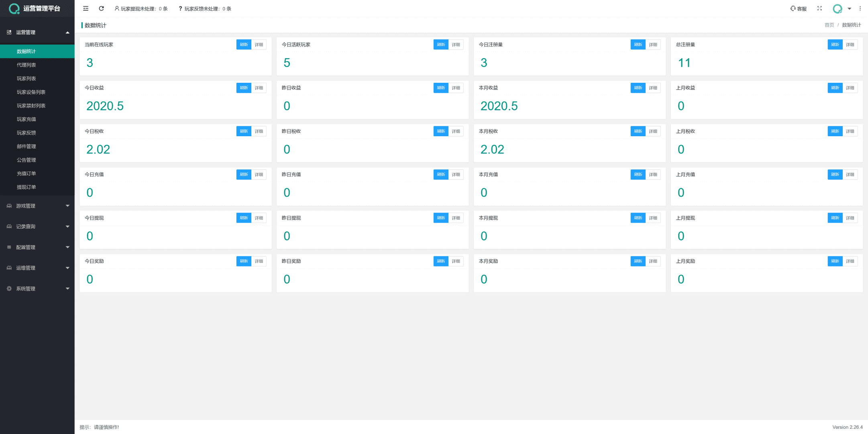Image resolution: width=868 pixels, height=434 pixels.
Task: View 详细 for 总注册量 card
Action: (x=850, y=45)
